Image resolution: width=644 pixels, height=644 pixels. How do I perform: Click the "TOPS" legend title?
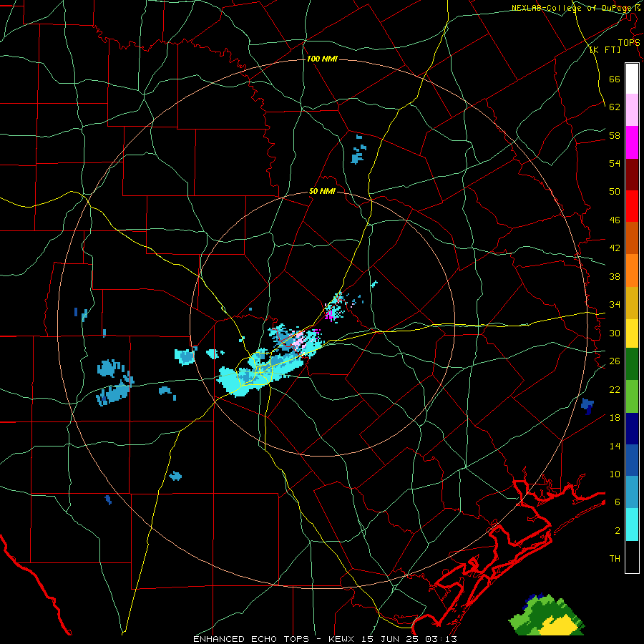click(x=629, y=42)
